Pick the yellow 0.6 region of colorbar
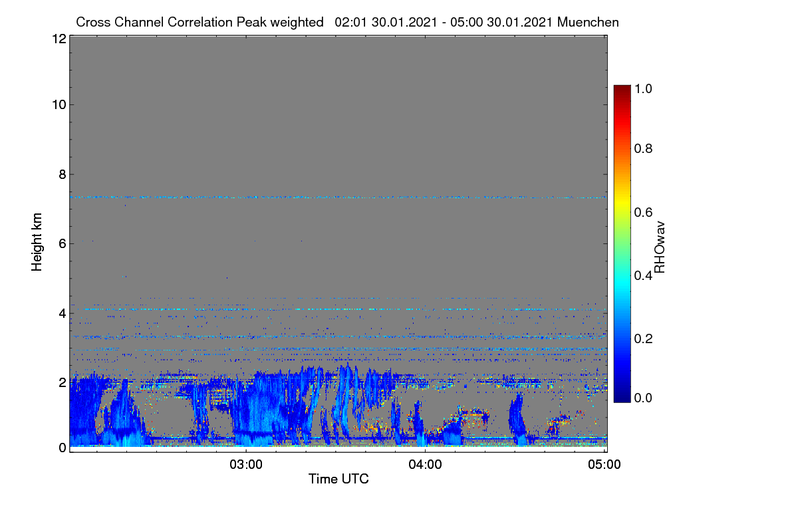Screen dimensions: 798x532 622,211
